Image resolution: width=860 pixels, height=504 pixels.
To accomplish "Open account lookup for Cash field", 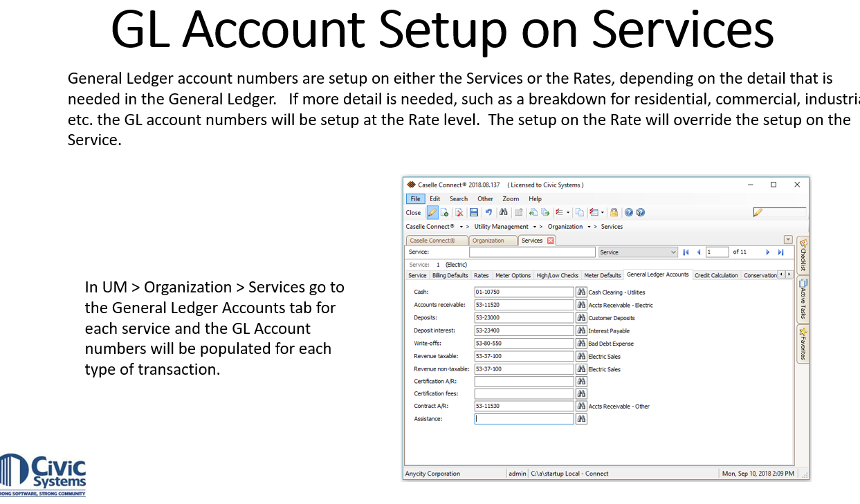I will pos(581,292).
